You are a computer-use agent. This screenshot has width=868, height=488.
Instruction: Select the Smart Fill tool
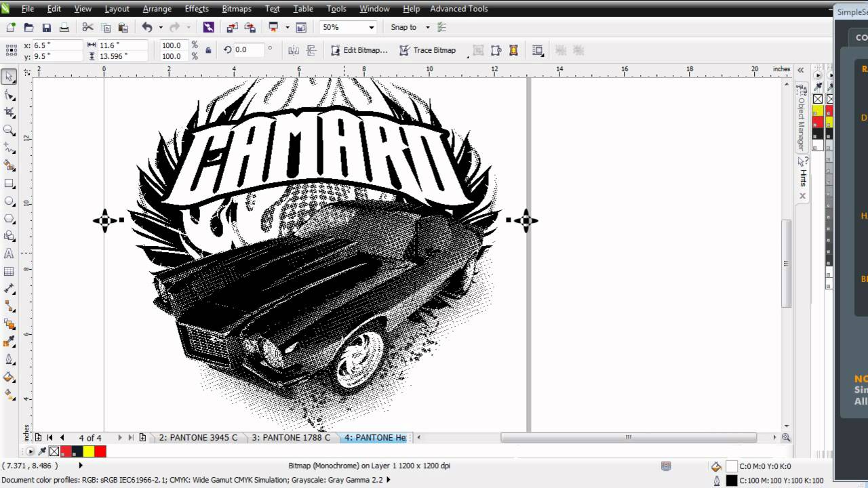click(x=9, y=165)
